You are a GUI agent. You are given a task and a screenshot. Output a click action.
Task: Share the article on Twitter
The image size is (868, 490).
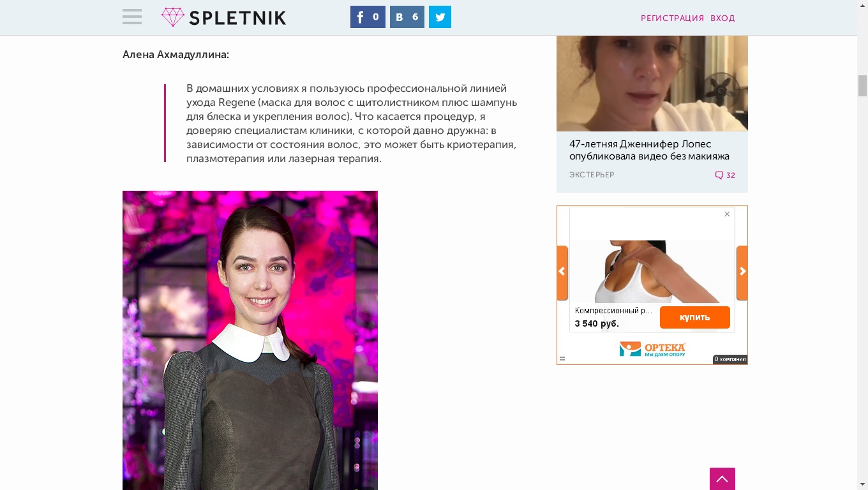coord(440,17)
